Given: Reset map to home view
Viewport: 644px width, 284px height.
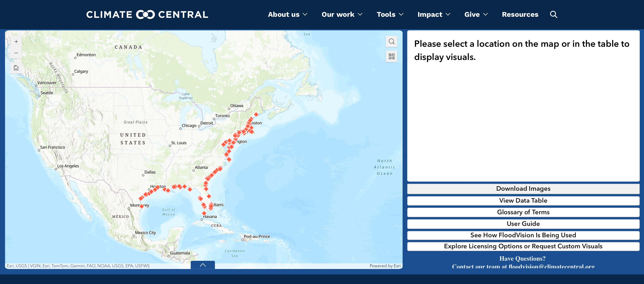Looking at the screenshot, I should coord(16,68).
